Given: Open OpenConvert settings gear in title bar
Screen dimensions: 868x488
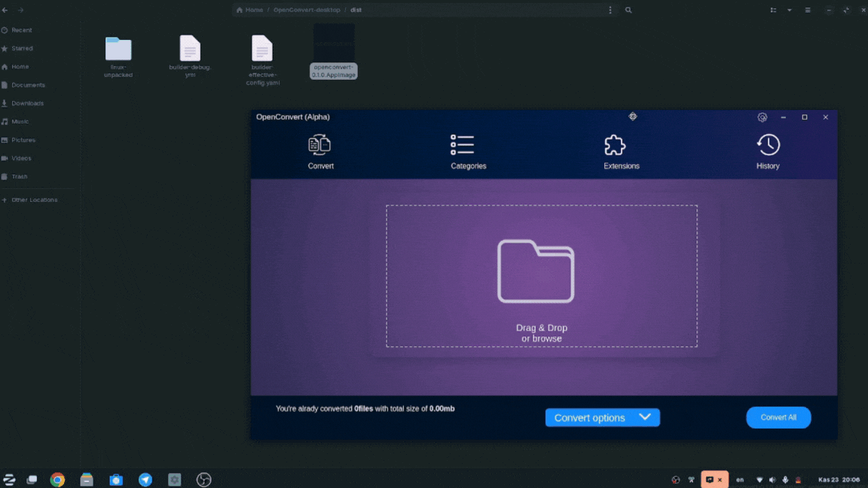Looking at the screenshot, I should (763, 117).
